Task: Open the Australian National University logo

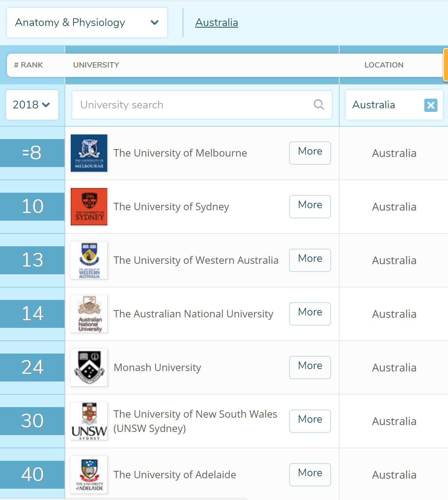Action: coord(89,314)
